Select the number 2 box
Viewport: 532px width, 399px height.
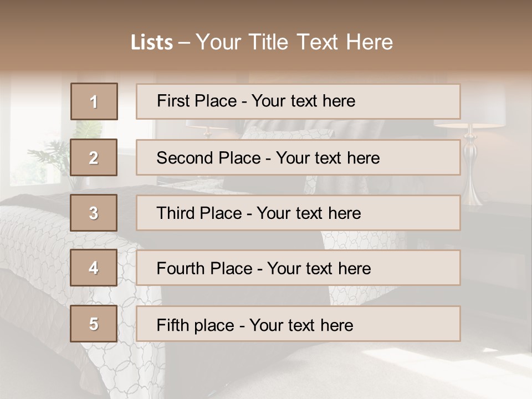(x=94, y=157)
